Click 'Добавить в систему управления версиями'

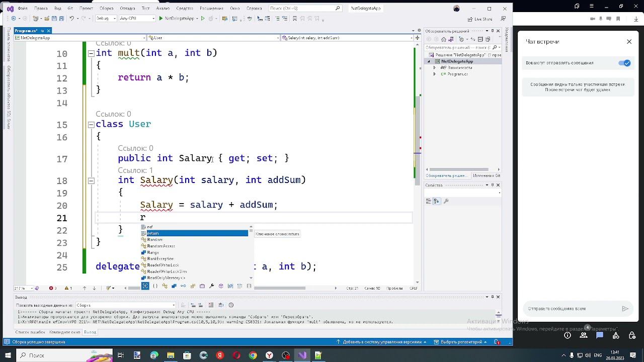click(382, 342)
